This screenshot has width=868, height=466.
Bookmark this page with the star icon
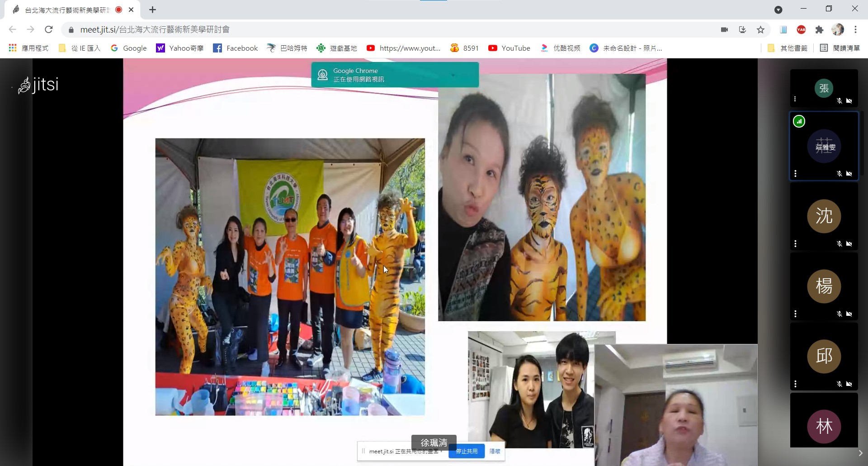[x=761, y=30]
